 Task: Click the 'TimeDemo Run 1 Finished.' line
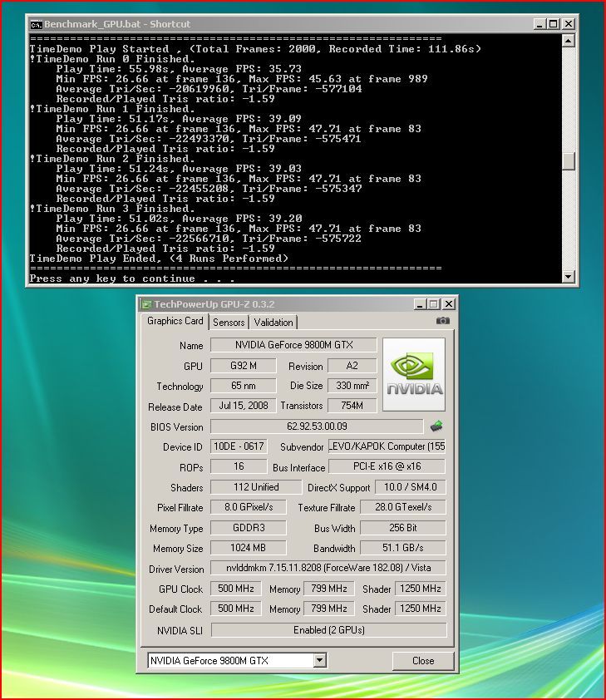[x=112, y=109]
